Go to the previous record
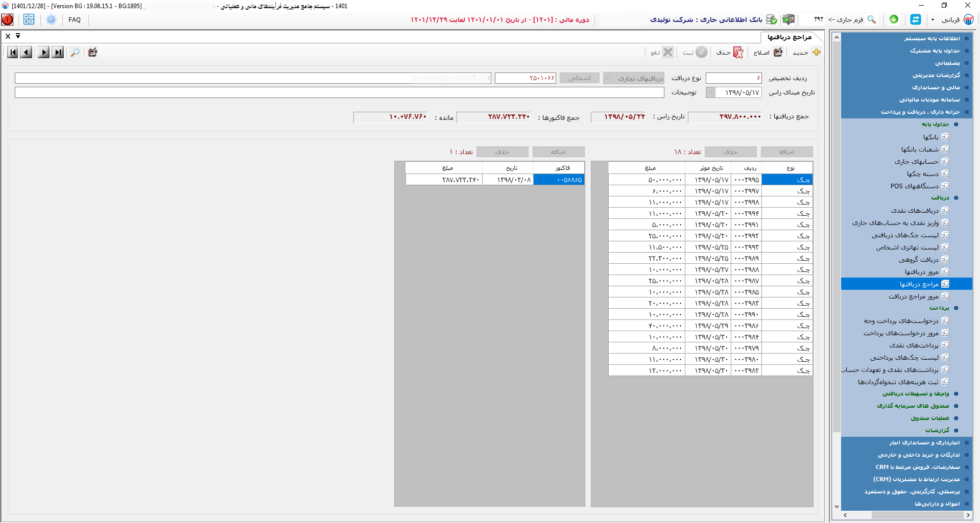 [27, 52]
